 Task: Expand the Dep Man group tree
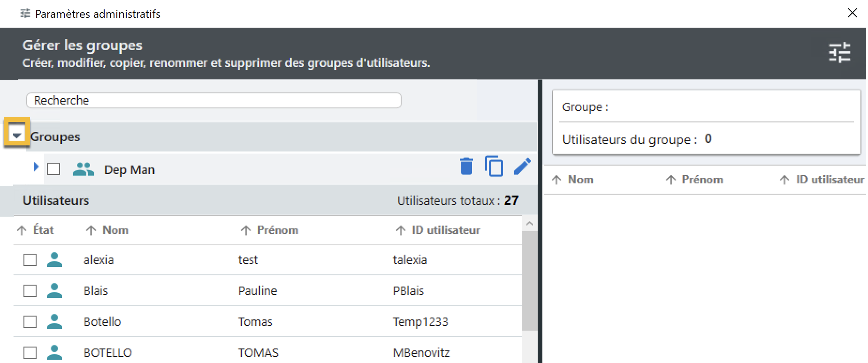pyautogui.click(x=36, y=166)
